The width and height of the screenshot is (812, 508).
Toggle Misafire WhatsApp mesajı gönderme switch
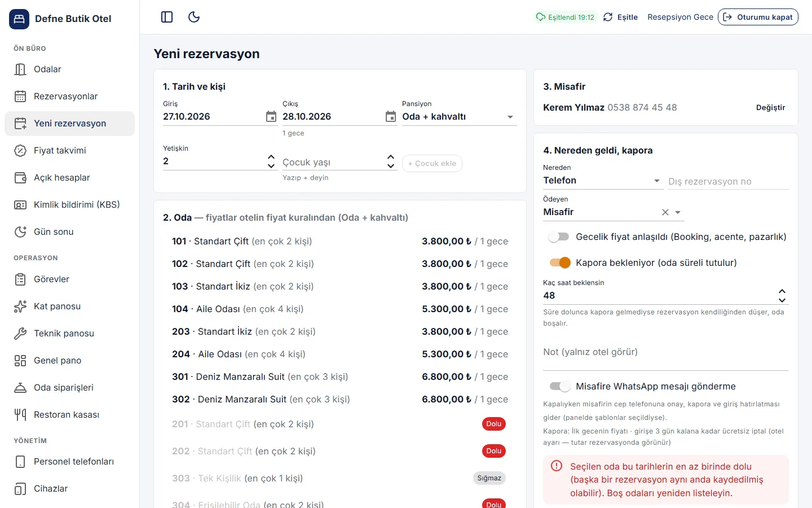[560, 386]
